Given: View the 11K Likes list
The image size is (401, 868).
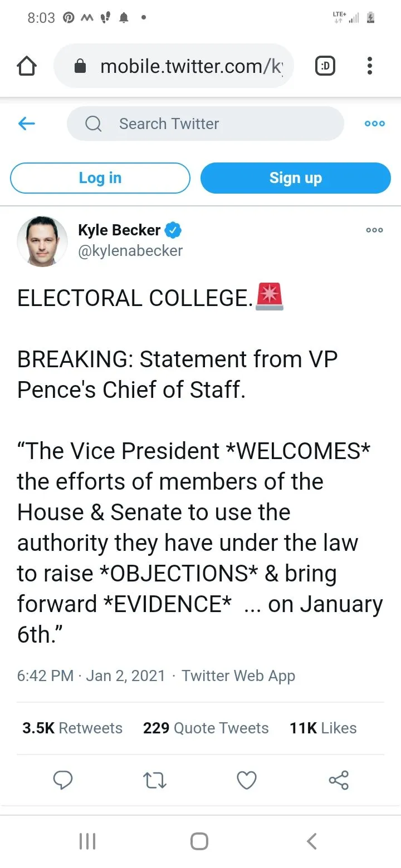Looking at the screenshot, I should 323,728.
